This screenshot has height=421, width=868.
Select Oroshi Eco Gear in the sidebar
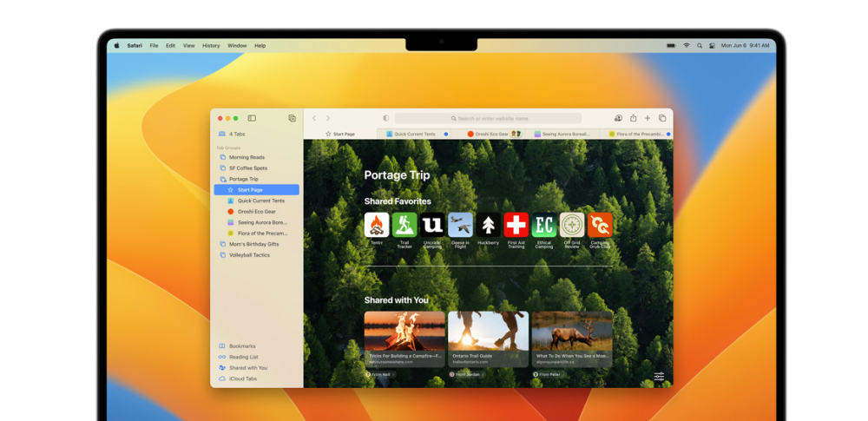[256, 212]
